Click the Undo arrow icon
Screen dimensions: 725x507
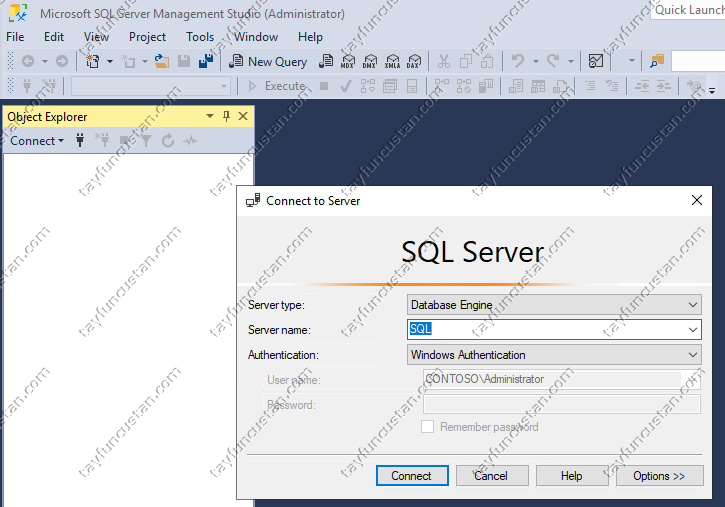[518, 61]
